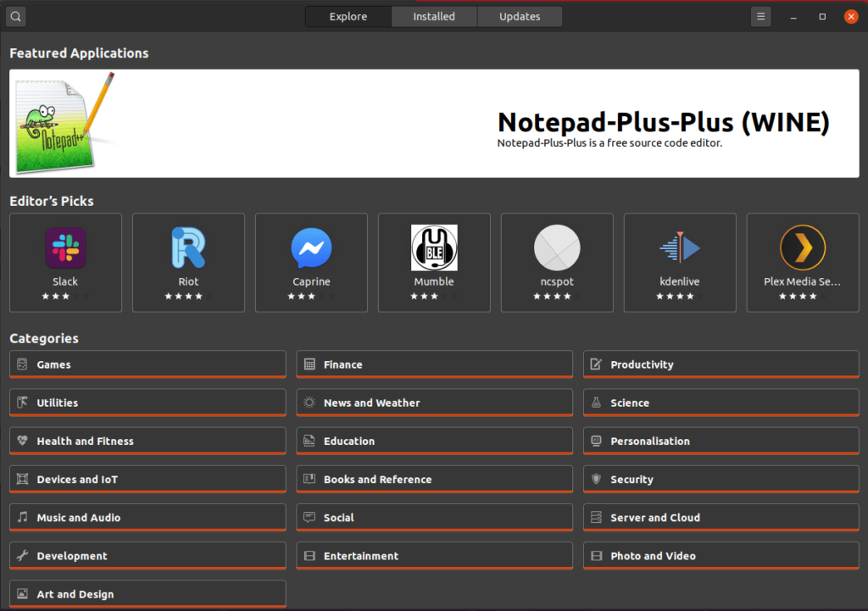Click the Games category gamepad icon
868x611 pixels.
coord(22,364)
